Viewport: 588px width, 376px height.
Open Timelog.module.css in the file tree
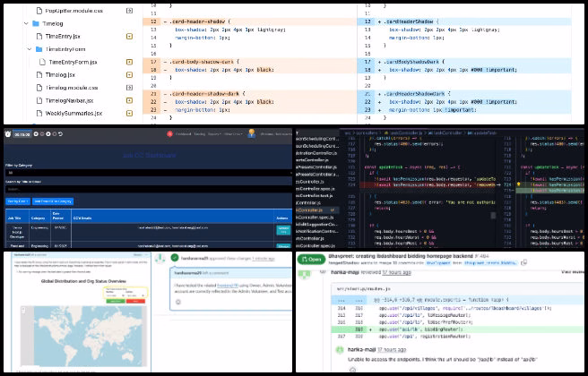click(x=72, y=88)
